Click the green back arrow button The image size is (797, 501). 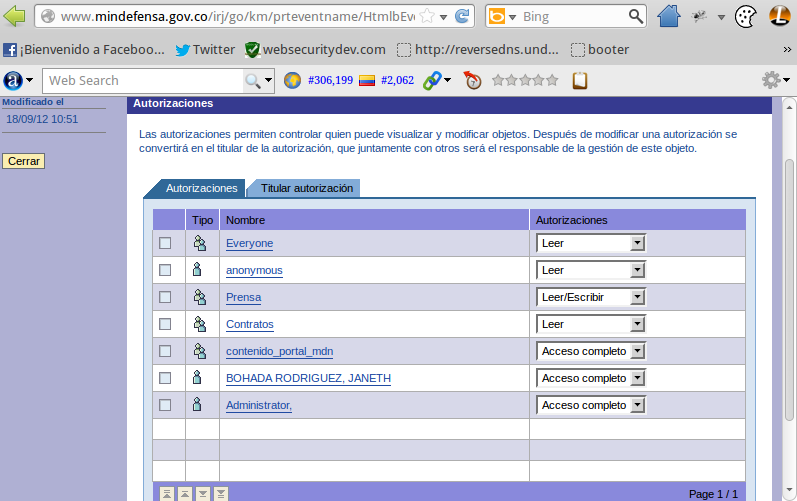[14, 16]
